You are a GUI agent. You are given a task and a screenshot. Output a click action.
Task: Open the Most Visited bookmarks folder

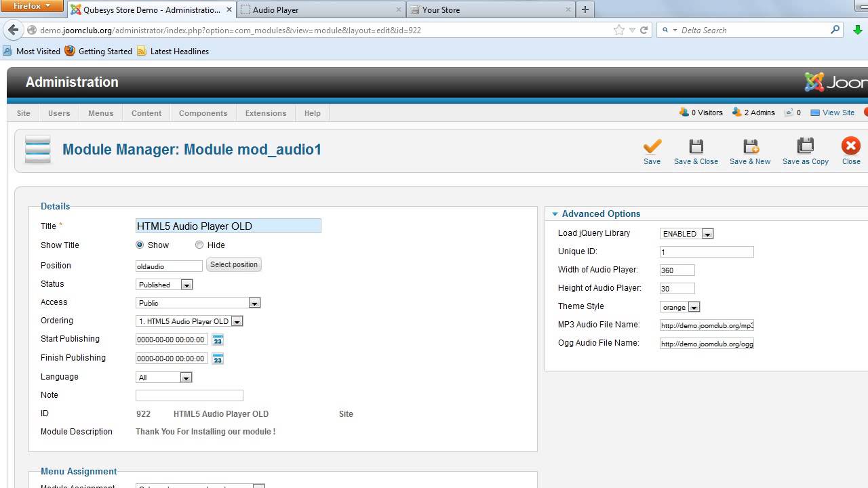[32, 52]
